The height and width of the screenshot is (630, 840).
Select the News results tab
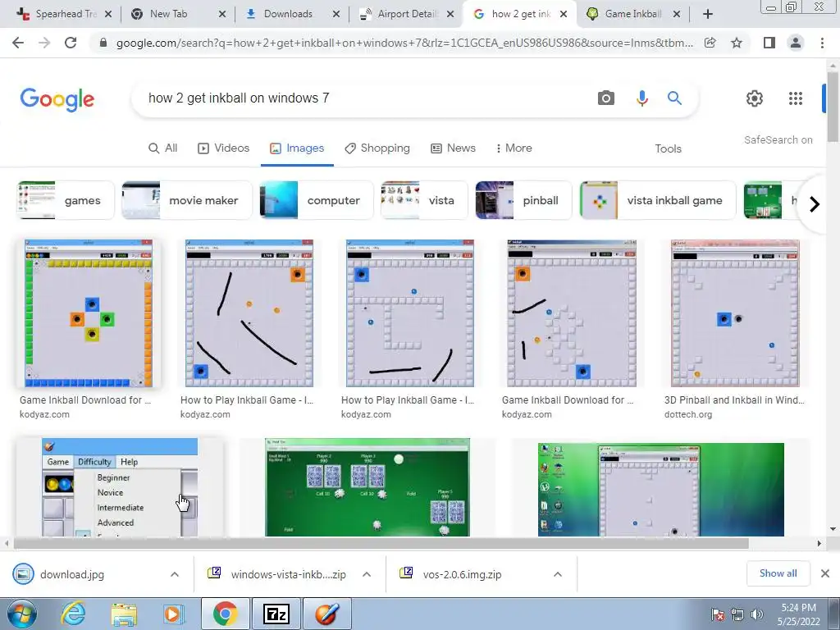click(453, 148)
